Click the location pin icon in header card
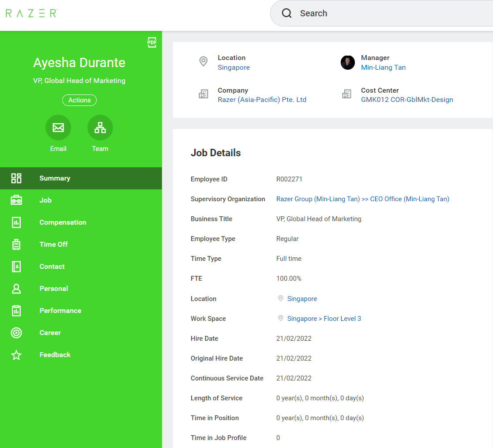 pyautogui.click(x=203, y=61)
